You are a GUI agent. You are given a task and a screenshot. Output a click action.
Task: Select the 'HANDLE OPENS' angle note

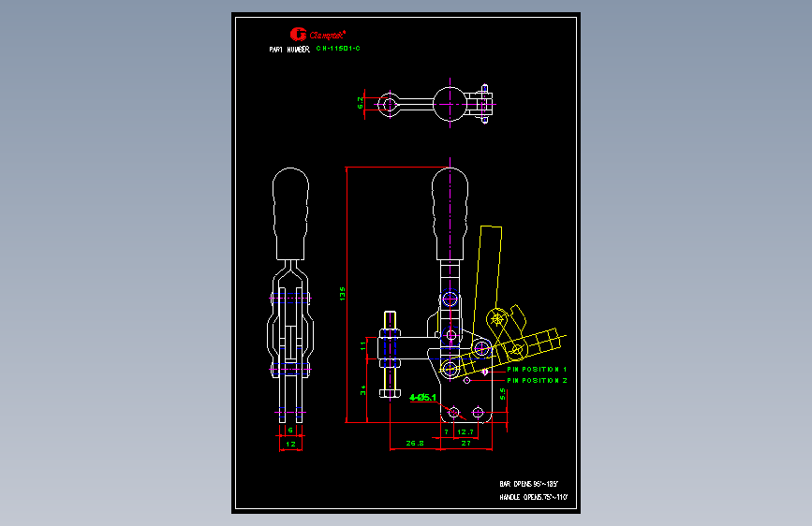[534, 497]
